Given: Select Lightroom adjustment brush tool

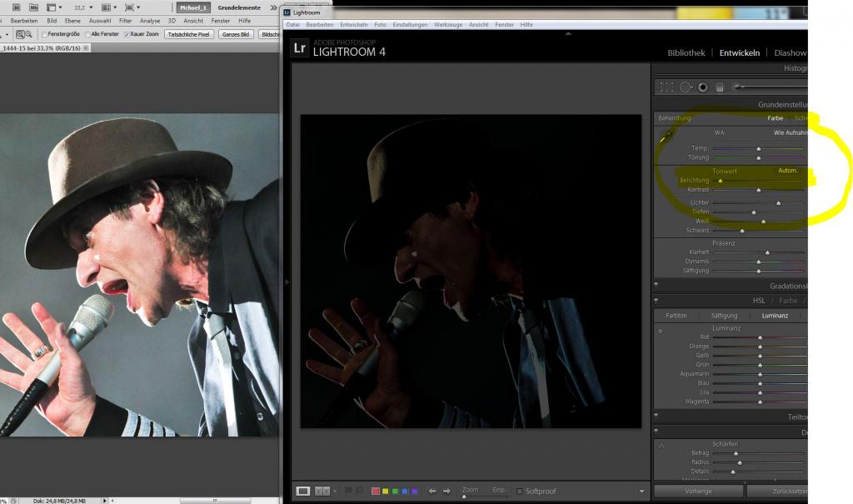Looking at the screenshot, I should [740, 87].
